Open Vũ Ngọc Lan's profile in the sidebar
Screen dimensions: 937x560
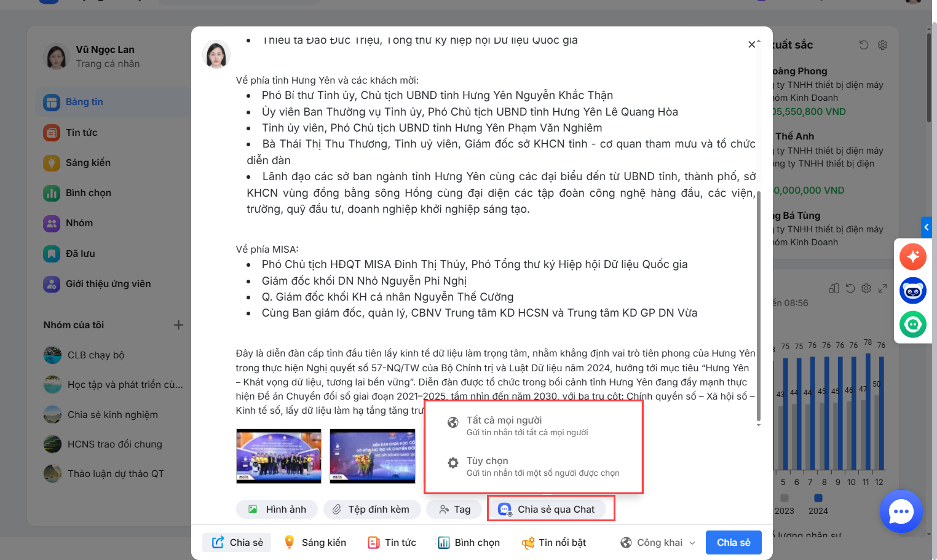92,57
